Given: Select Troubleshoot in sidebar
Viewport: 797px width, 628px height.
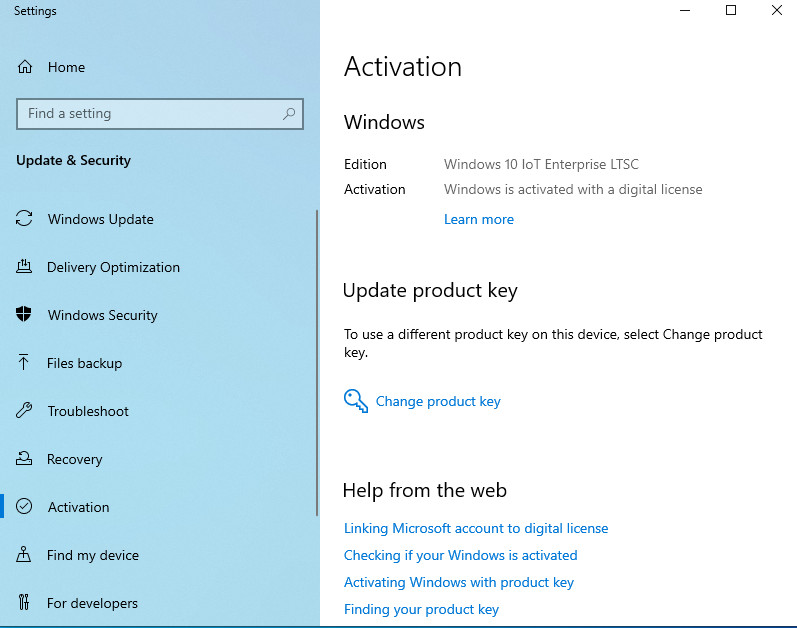Looking at the screenshot, I should (88, 411).
